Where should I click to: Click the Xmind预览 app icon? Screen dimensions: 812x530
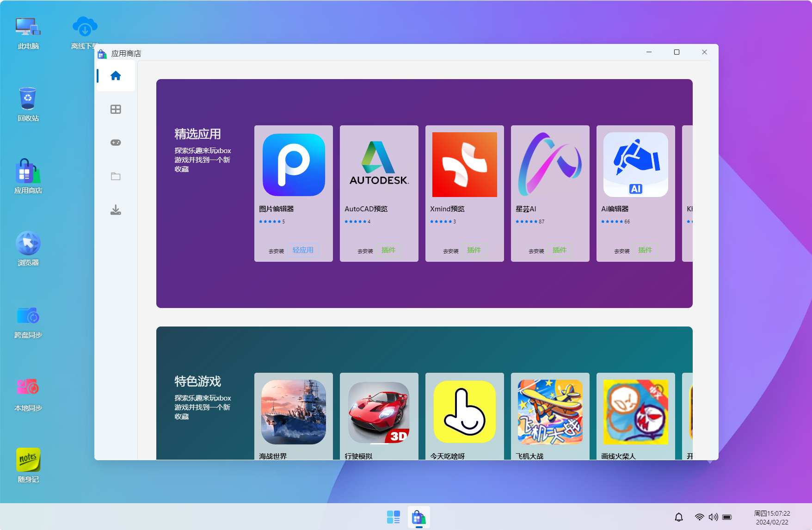465,165
